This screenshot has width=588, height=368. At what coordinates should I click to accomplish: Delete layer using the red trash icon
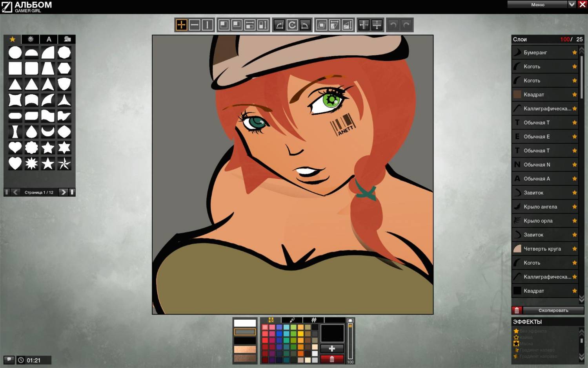coord(517,310)
